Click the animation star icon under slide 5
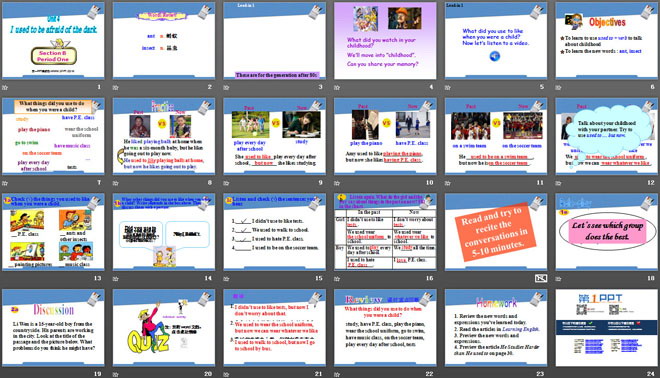 [448, 88]
